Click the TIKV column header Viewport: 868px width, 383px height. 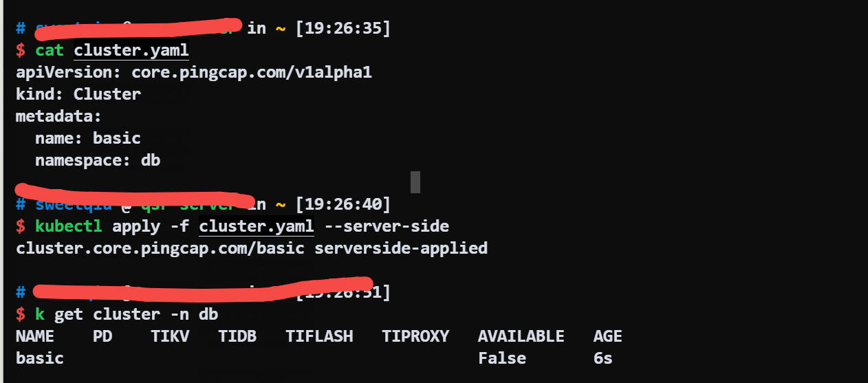[x=170, y=336]
